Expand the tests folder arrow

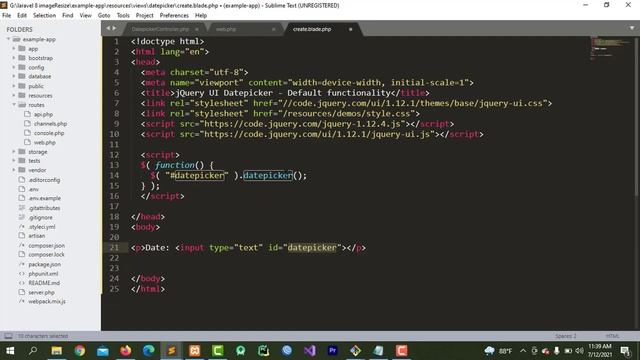click(x=13, y=161)
